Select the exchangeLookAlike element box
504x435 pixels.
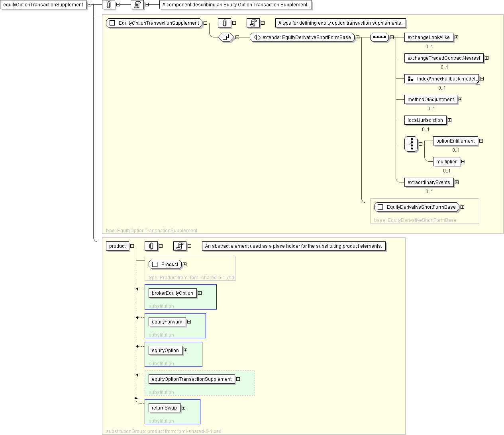point(429,37)
